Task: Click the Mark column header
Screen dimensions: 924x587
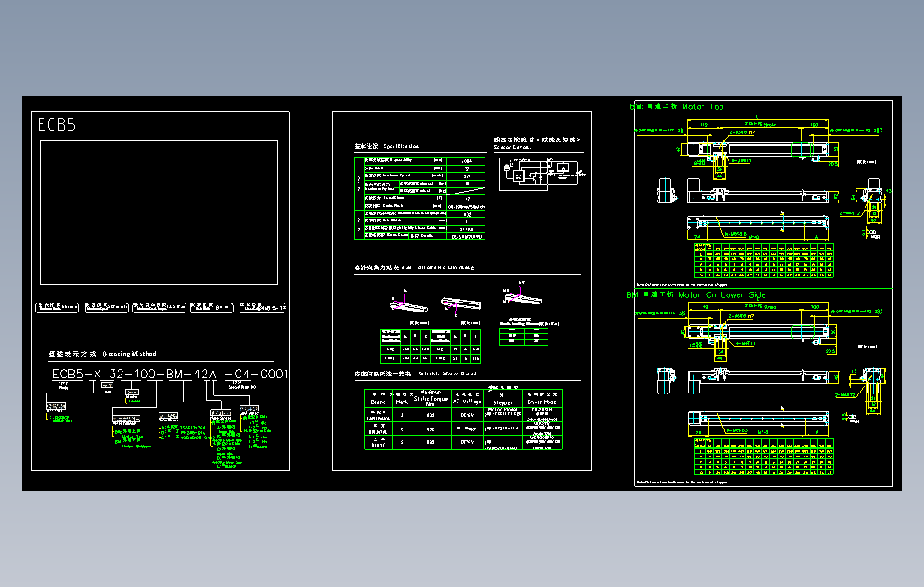Action: 402,402
